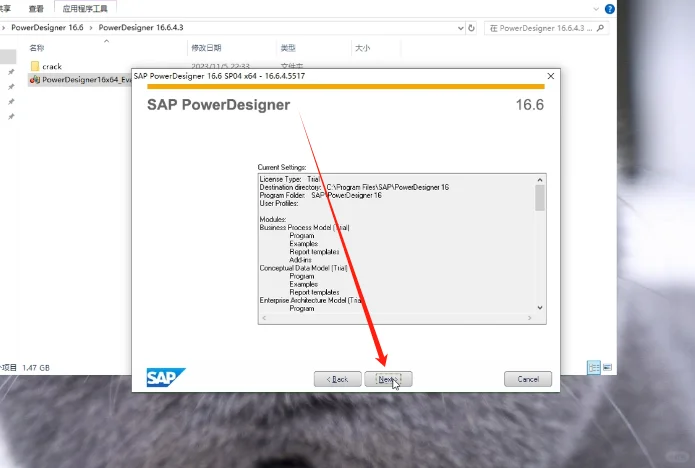Open the 应用程序工具 ribbon tab

[85, 8]
